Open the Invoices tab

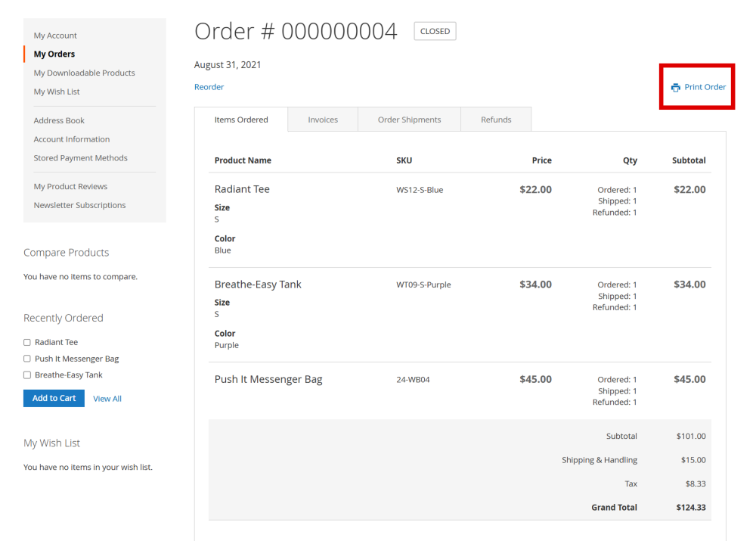click(323, 120)
